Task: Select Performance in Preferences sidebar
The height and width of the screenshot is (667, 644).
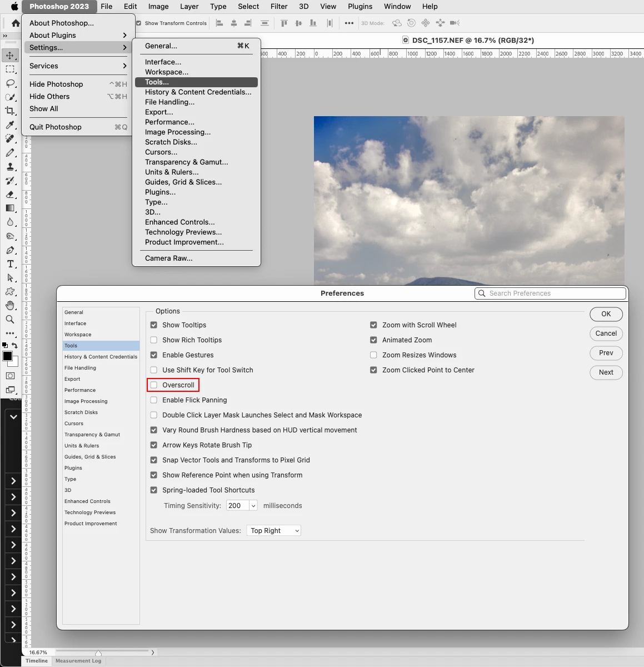Action: tap(101, 390)
